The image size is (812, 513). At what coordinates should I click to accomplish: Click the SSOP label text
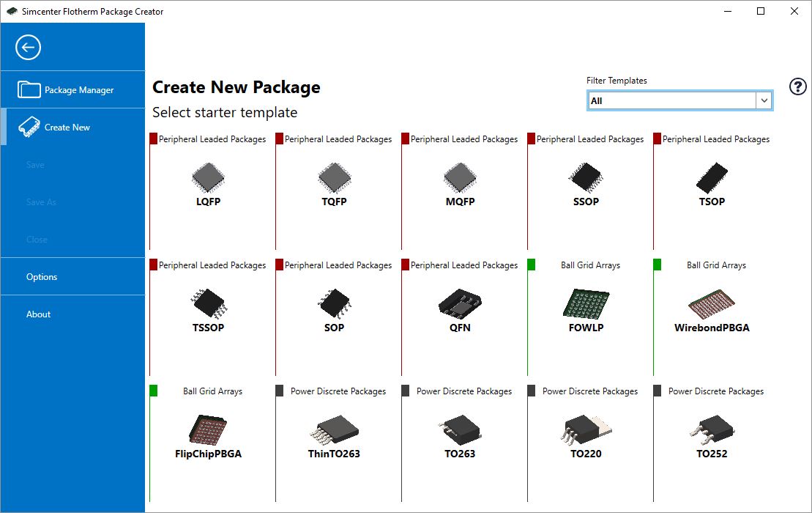point(586,202)
